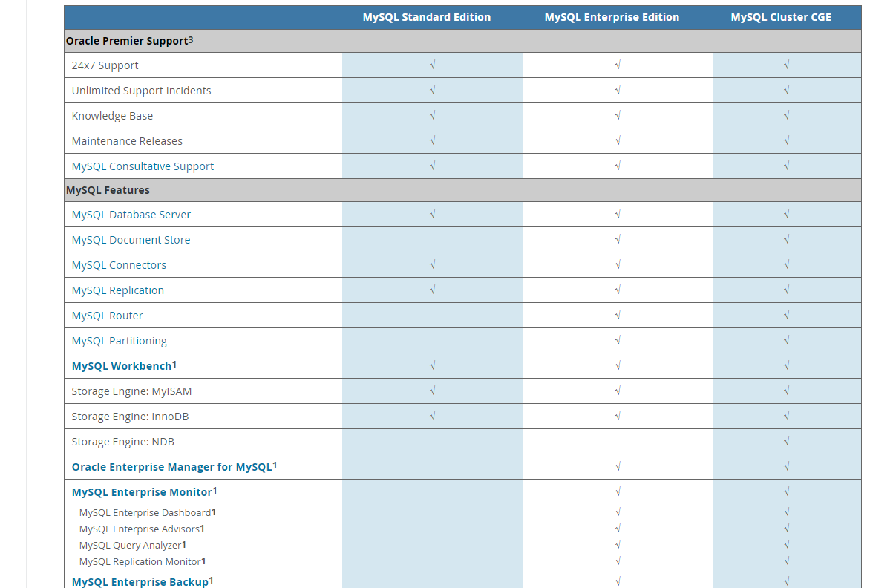Click Standard Edition checkmark for MySQL Replication
This screenshot has width=893, height=588.
(x=433, y=290)
